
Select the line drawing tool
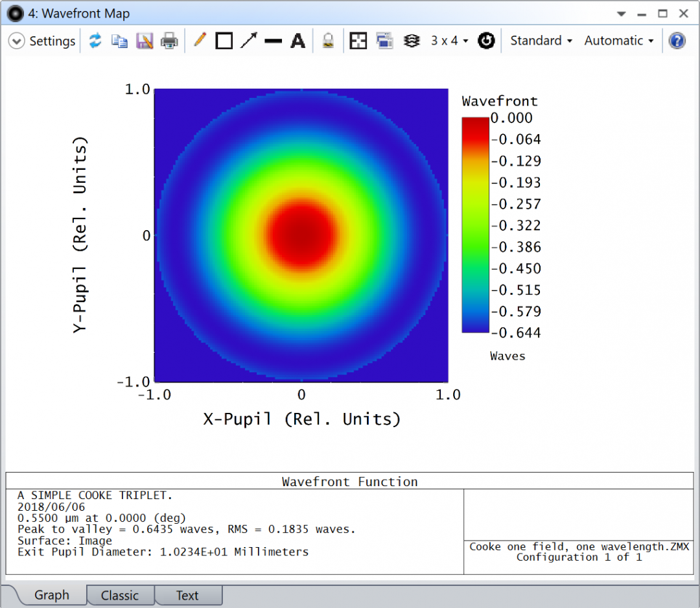(274, 41)
